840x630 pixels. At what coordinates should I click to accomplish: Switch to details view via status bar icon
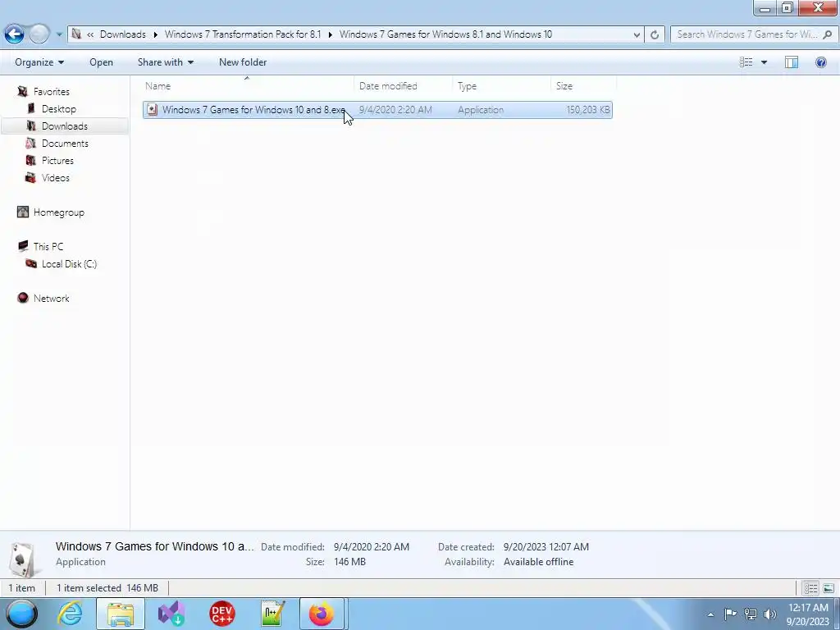(x=810, y=588)
